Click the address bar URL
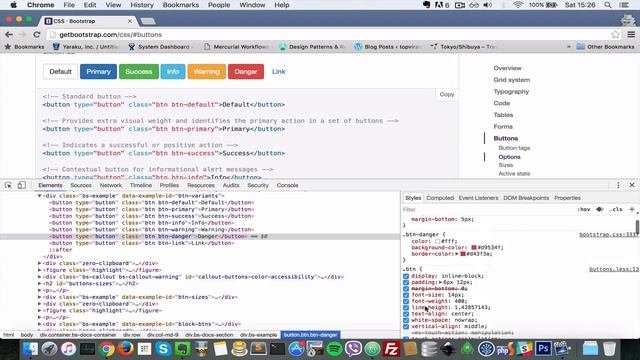 tap(111, 35)
